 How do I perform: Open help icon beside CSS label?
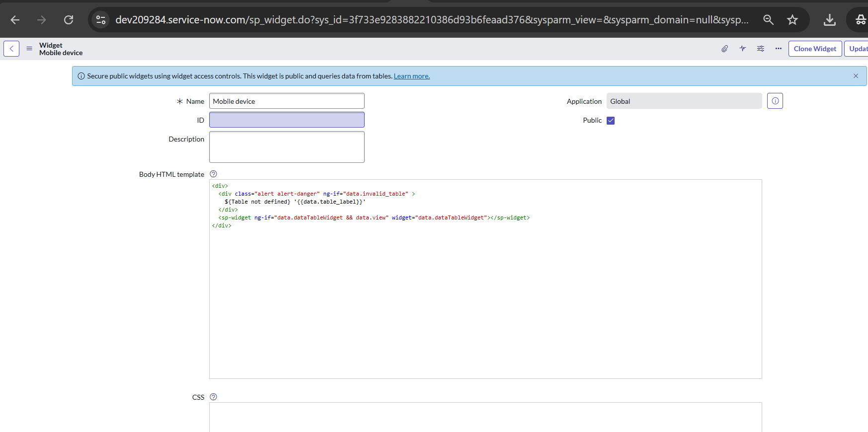213,397
